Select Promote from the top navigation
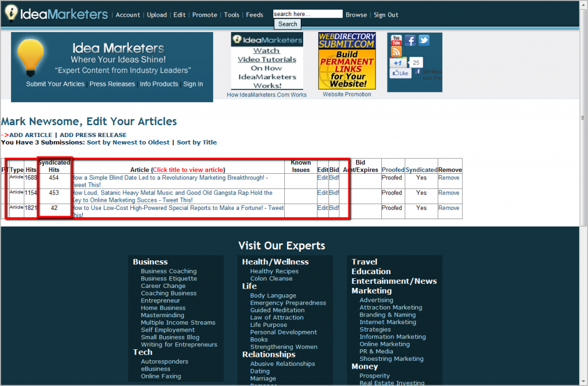 point(204,15)
